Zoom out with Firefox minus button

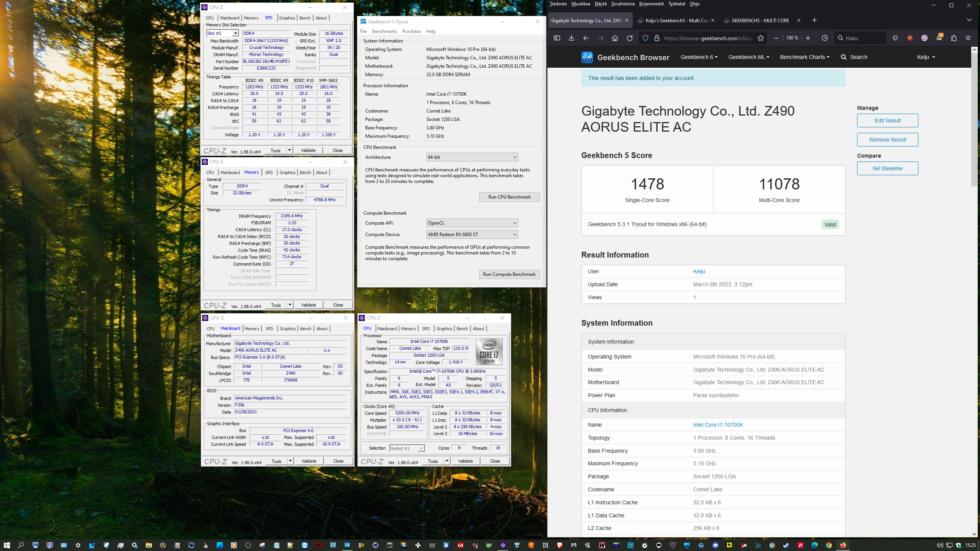776,38
